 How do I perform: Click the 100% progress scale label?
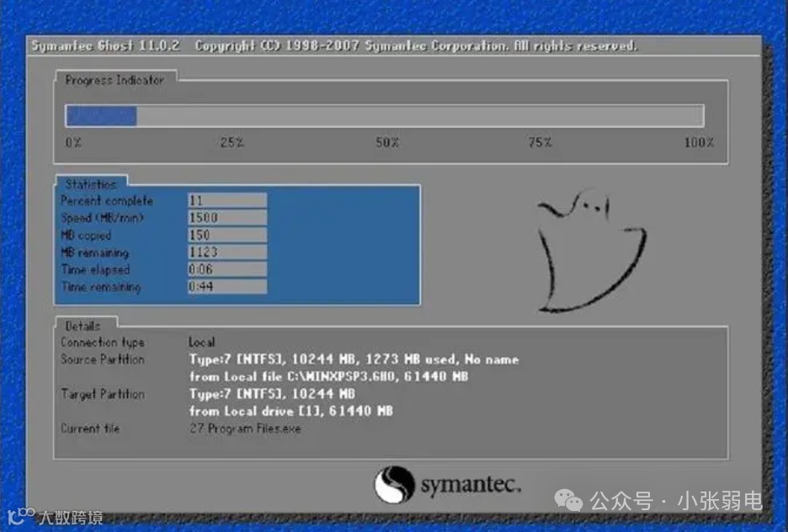tap(699, 142)
